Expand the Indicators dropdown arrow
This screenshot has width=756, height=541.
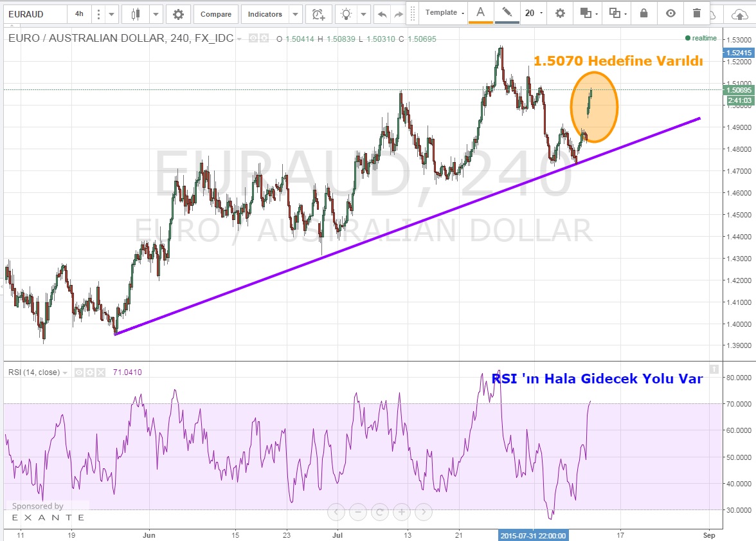pyautogui.click(x=295, y=14)
